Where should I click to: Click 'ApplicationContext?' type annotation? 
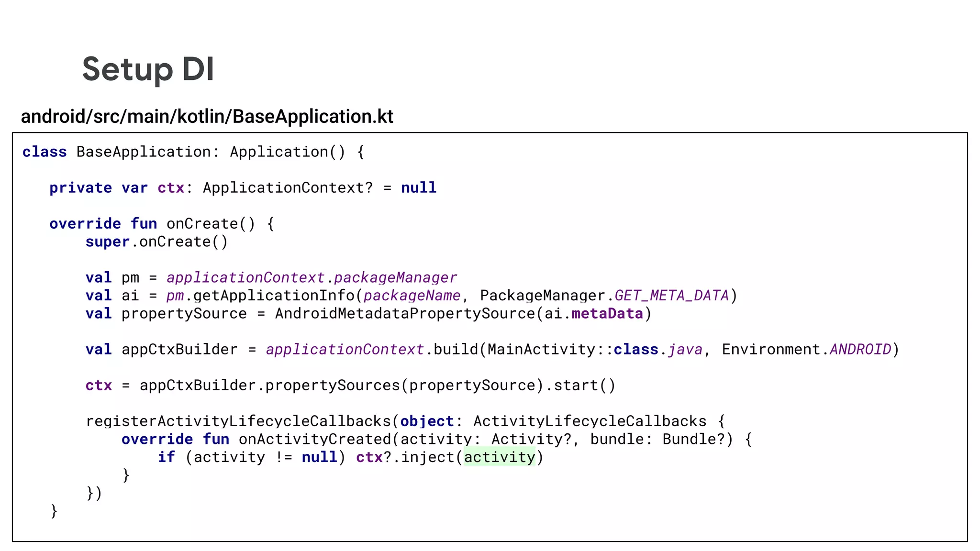coord(287,188)
